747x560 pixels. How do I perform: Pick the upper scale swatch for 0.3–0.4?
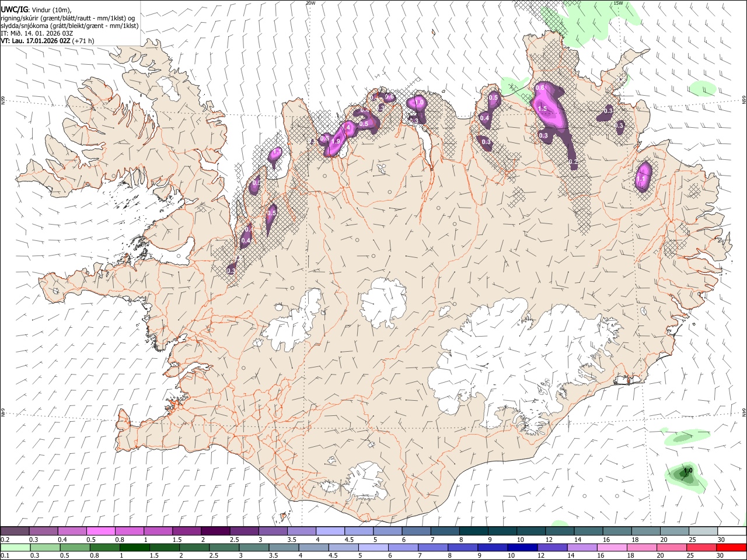(x=43, y=531)
